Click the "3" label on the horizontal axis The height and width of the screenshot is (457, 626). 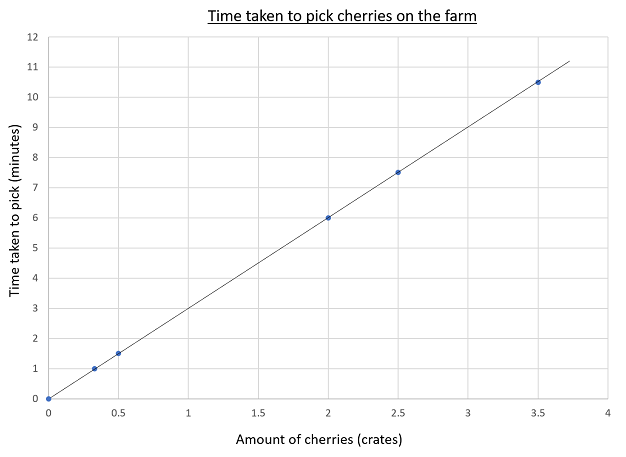(468, 412)
